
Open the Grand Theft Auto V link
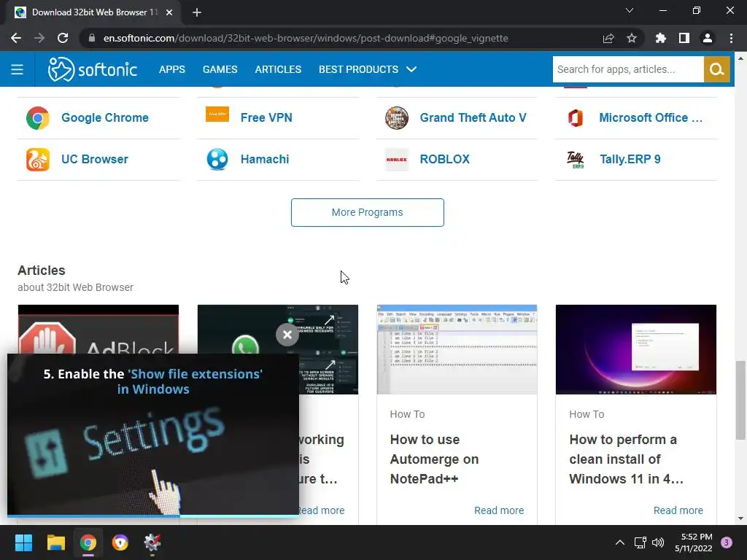point(473,117)
